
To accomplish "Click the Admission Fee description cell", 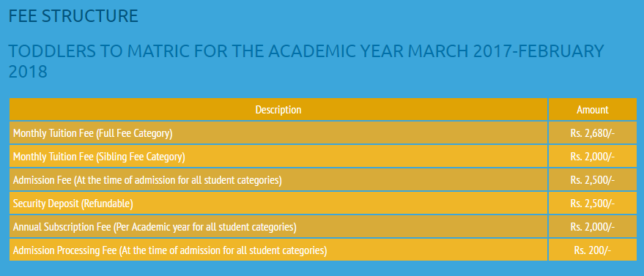I will [278, 179].
